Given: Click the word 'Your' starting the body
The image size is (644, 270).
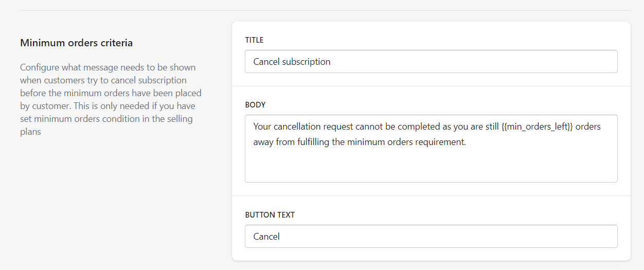Looking at the screenshot, I should coord(262,127).
